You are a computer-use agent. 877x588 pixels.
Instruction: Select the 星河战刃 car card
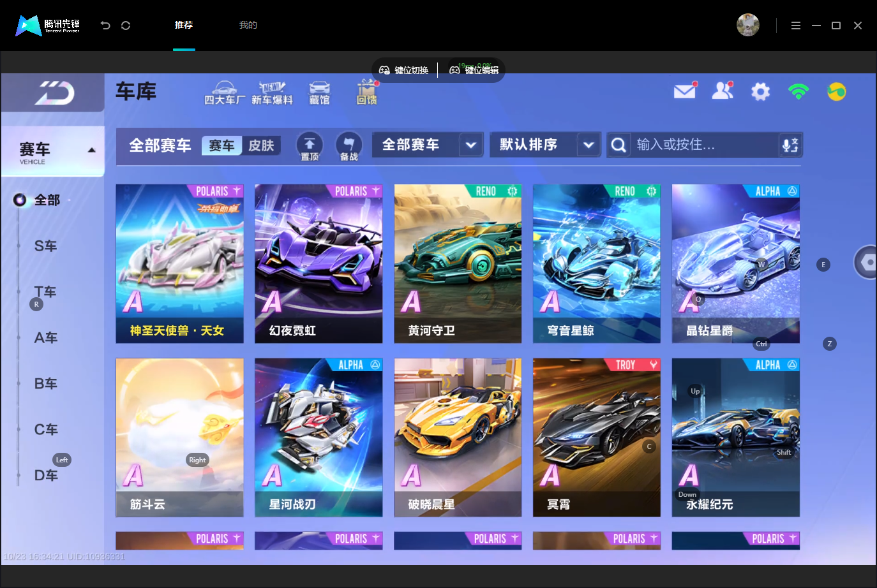(319, 437)
